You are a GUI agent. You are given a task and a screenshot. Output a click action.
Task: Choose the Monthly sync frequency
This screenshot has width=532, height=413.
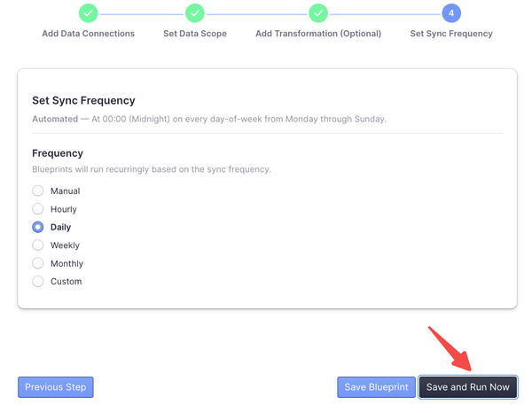[x=37, y=263]
